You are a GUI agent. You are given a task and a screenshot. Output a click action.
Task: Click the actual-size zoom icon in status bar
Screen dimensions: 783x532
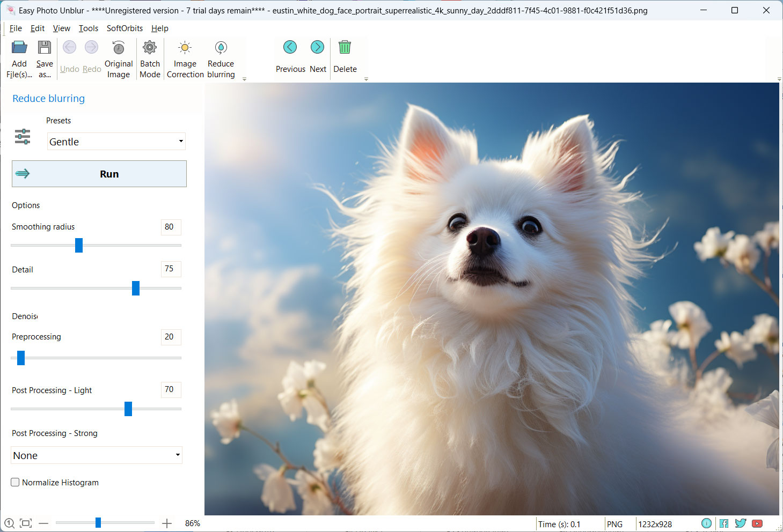9,523
